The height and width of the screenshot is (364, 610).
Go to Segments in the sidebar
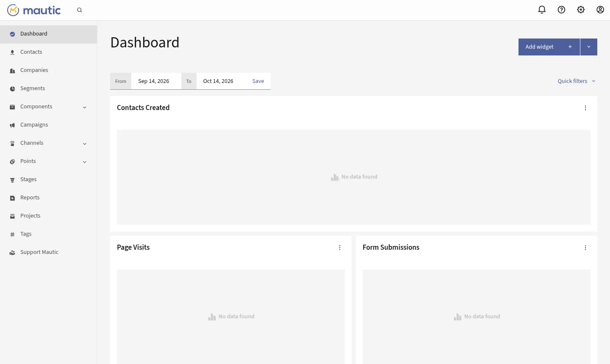click(48, 88)
